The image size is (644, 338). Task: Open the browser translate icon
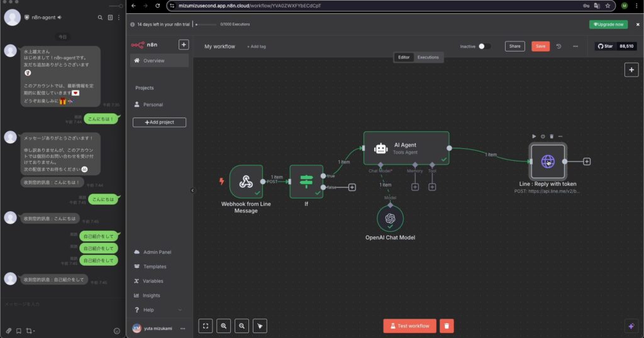point(597,6)
